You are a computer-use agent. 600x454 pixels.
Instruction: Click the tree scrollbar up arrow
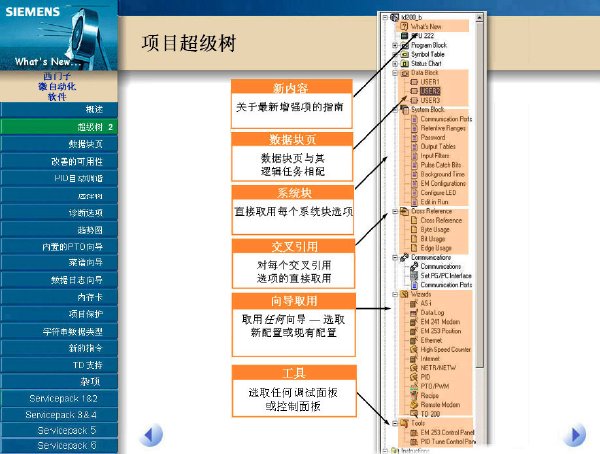479,18
